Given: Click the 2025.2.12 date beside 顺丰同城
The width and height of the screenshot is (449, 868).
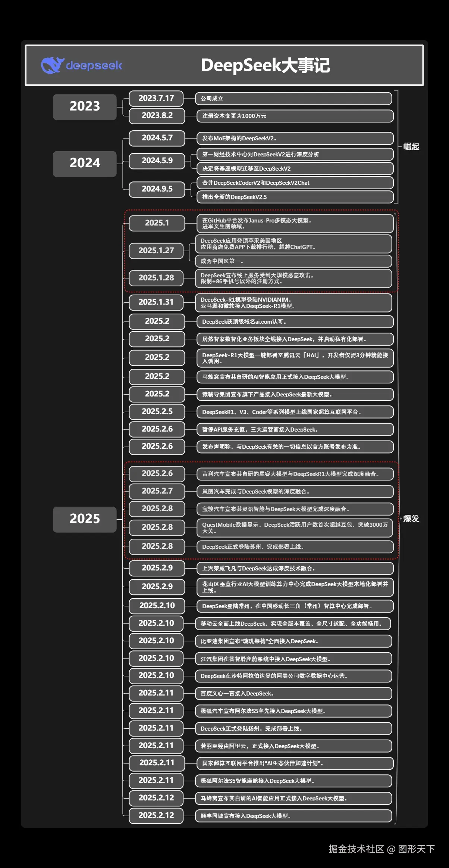Looking at the screenshot, I should (x=156, y=816).
